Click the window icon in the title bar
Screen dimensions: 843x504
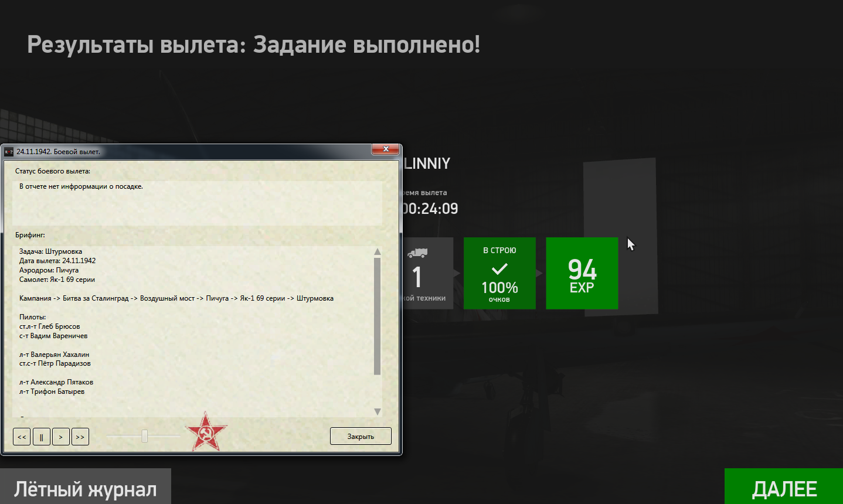click(x=9, y=152)
